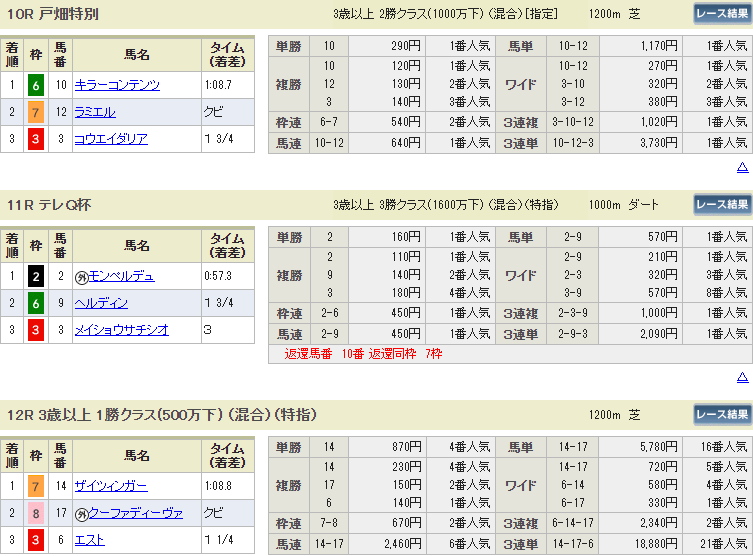The height and width of the screenshot is (556, 753).
Task: Click black frame 2 badge for モンペルデュ
Action: point(36,277)
